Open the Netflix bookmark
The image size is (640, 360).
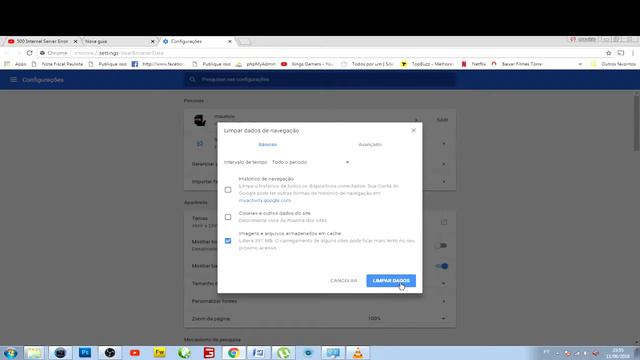click(473, 64)
